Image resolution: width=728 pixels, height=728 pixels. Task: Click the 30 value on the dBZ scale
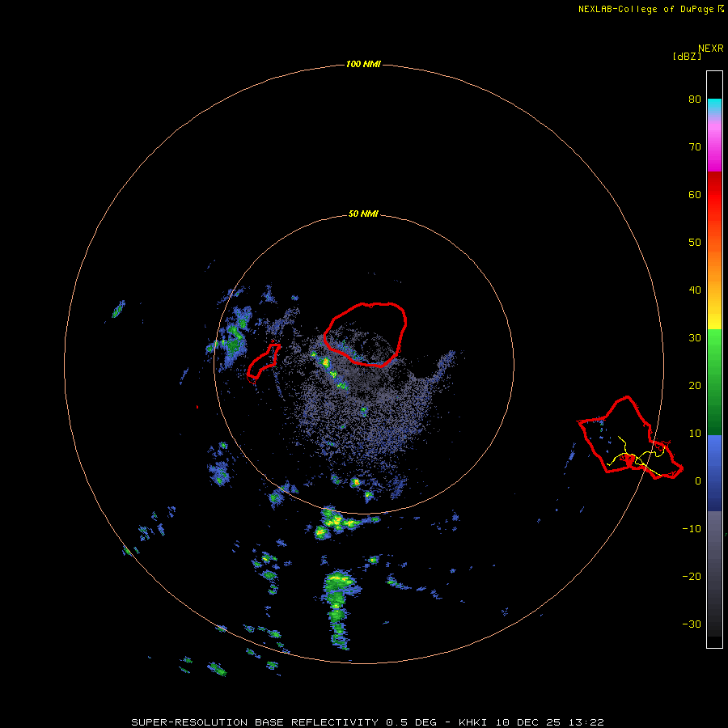695,337
